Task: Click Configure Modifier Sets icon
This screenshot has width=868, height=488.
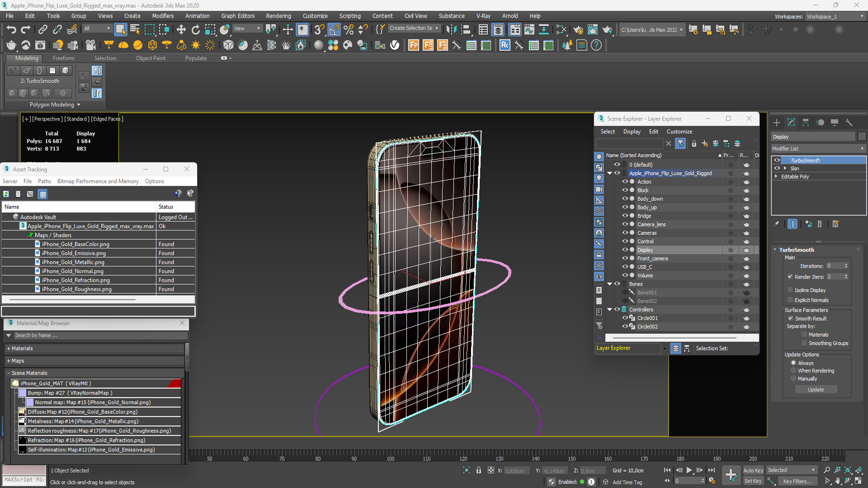Action: pos(835,224)
